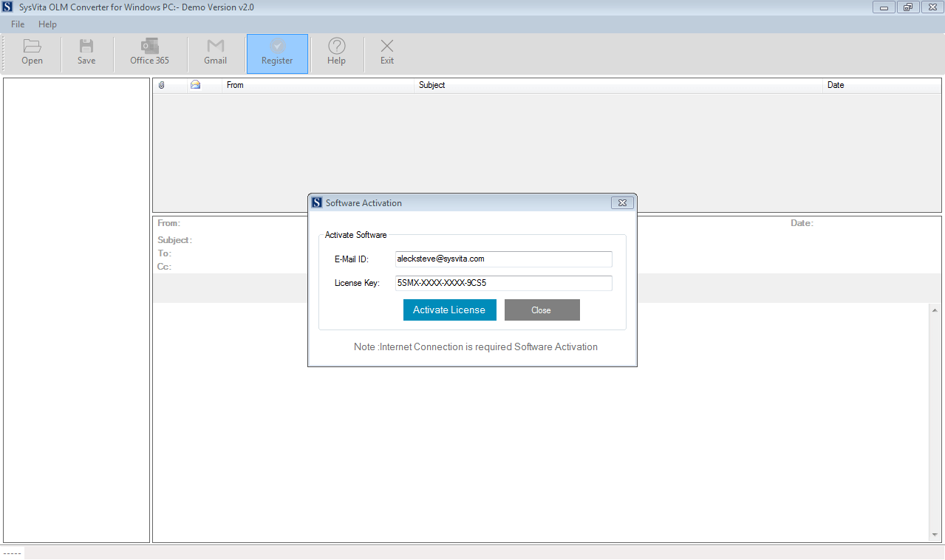This screenshot has width=945, height=560.
Task: Sort by the Subject column header
Action: click(619, 85)
